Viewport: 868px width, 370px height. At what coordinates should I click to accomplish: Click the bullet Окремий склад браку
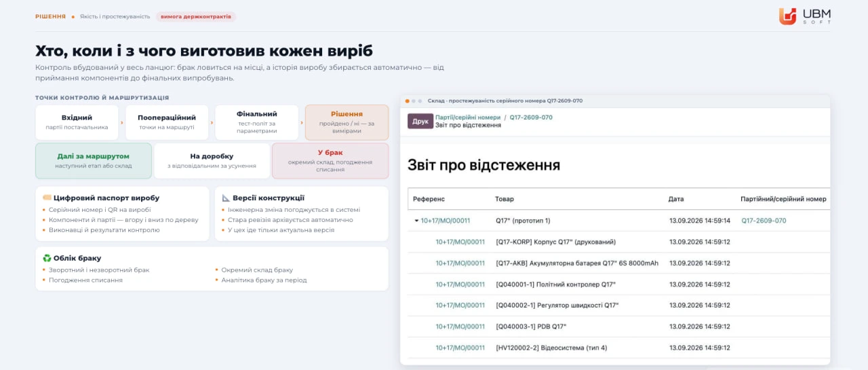(x=257, y=270)
